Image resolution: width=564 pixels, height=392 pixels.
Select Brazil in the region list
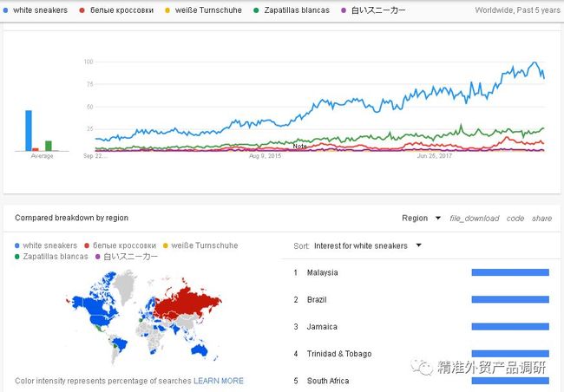pyautogui.click(x=317, y=299)
